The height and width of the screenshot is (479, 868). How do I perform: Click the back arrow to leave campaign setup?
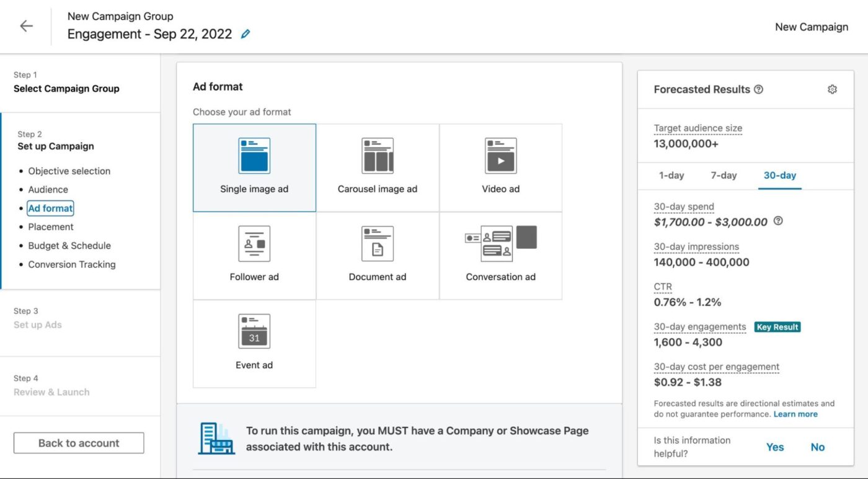(x=25, y=25)
